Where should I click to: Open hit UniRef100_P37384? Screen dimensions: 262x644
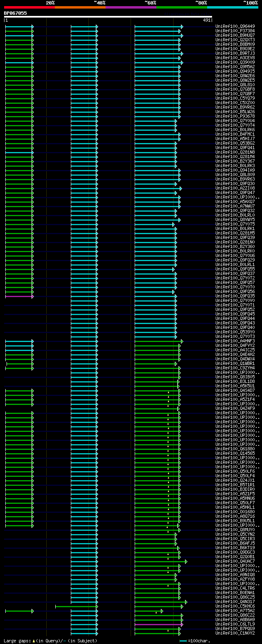click(x=235, y=31)
